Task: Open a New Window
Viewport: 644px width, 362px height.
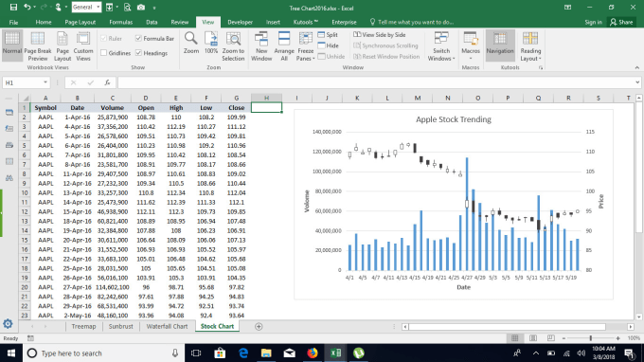Action: 261,46
